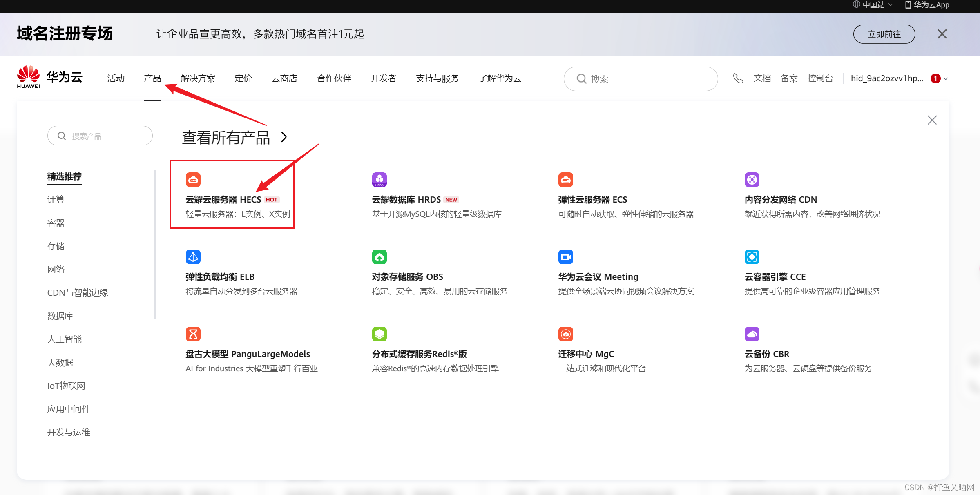Image resolution: width=980 pixels, height=495 pixels.
Task: Open the ECS elastic server icon
Action: pyautogui.click(x=565, y=180)
